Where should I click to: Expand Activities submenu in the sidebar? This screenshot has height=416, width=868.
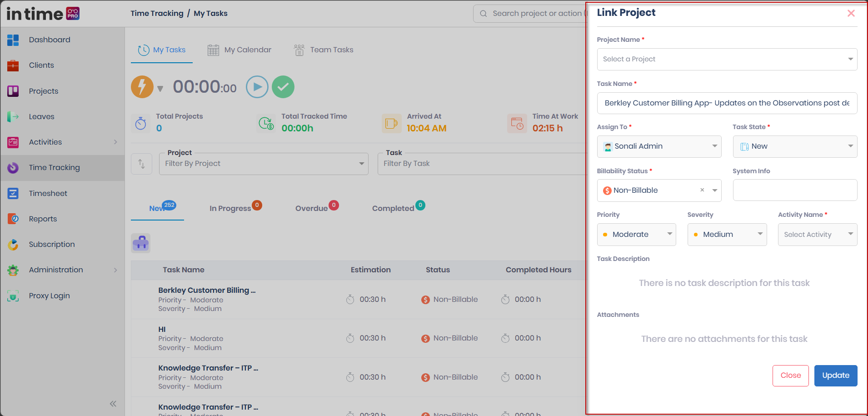coord(115,142)
